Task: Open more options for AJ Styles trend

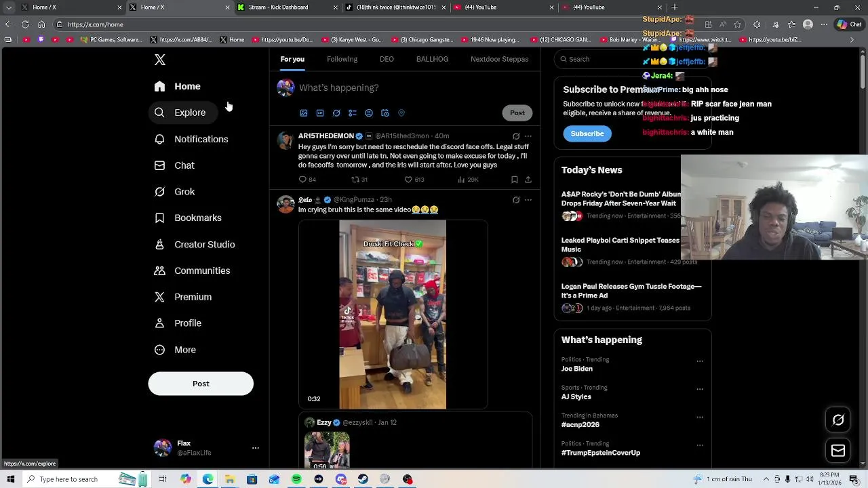Action: 700,389
